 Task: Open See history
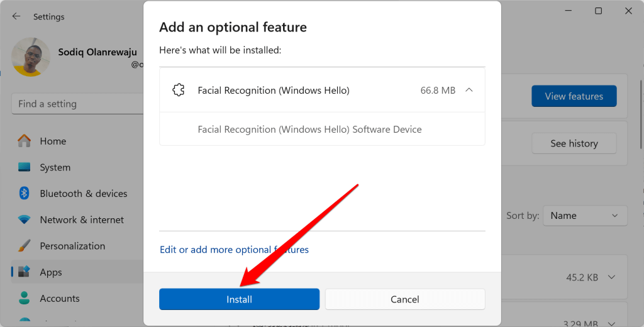point(574,143)
